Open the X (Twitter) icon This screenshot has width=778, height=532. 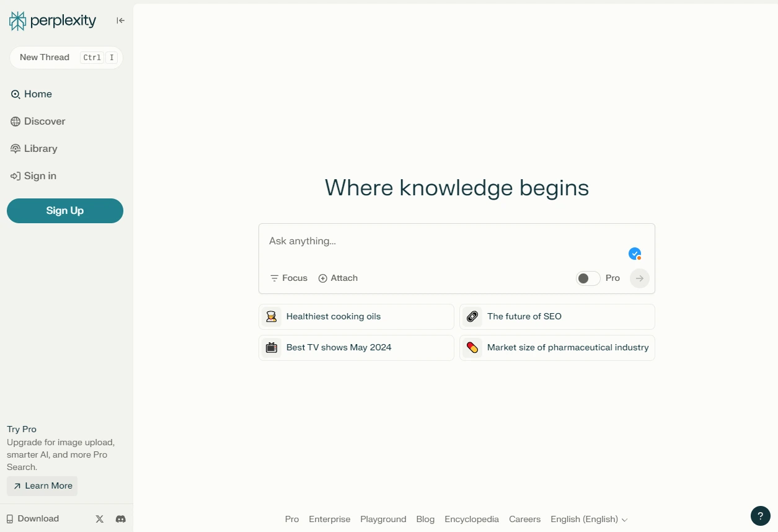coord(100,519)
